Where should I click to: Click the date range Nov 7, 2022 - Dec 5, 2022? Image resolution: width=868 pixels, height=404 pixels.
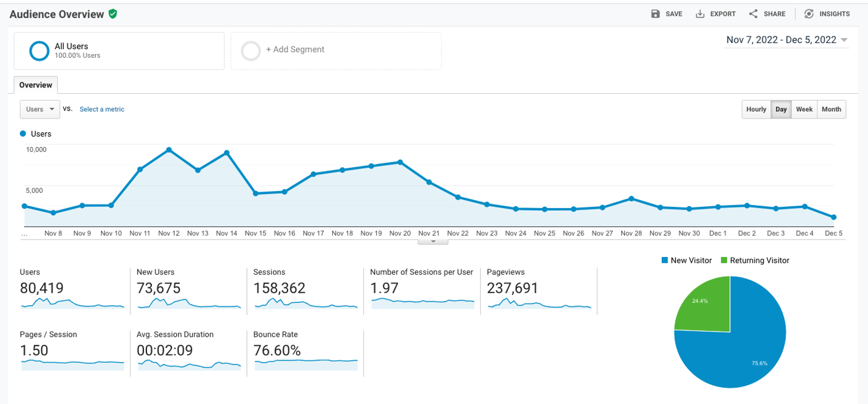[x=781, y=40]
